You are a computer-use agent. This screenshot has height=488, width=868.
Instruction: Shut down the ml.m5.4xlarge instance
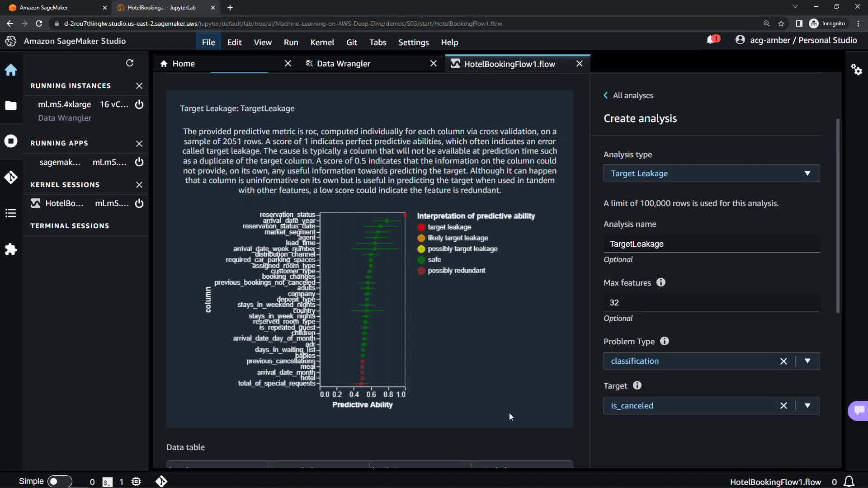coord(139,104)
